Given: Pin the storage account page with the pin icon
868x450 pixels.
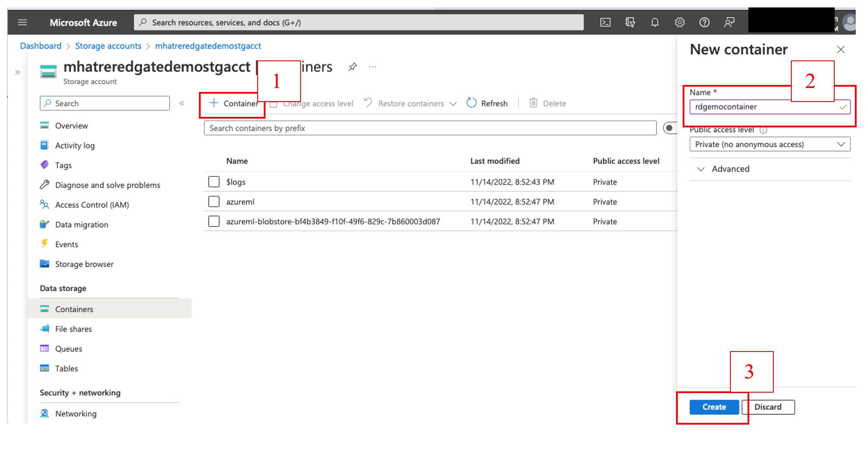Looking at the screenshot, I should (352, 67).
